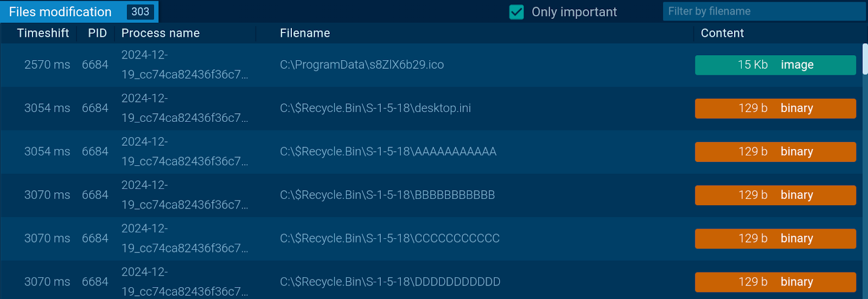The height and width of the screenshot is (299, 868).
Task: Open the 15 Kb image content badge
Action: [775, 65]
